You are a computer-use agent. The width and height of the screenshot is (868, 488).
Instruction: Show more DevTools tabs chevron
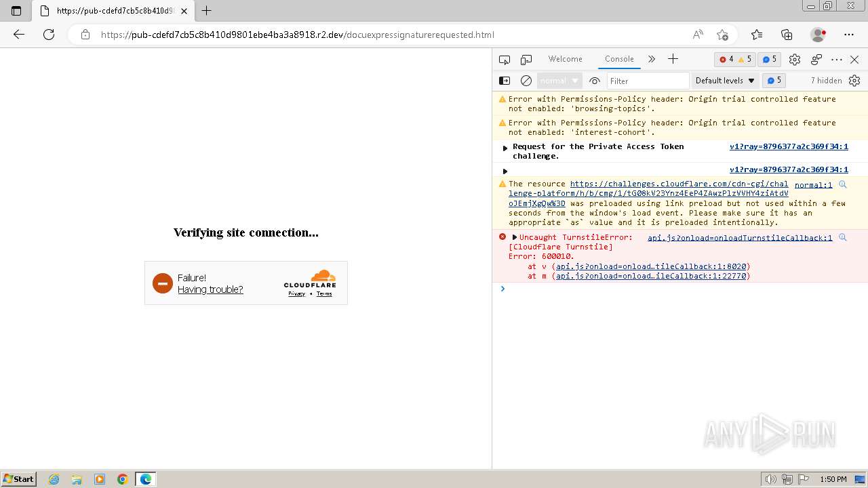[652, 59]
